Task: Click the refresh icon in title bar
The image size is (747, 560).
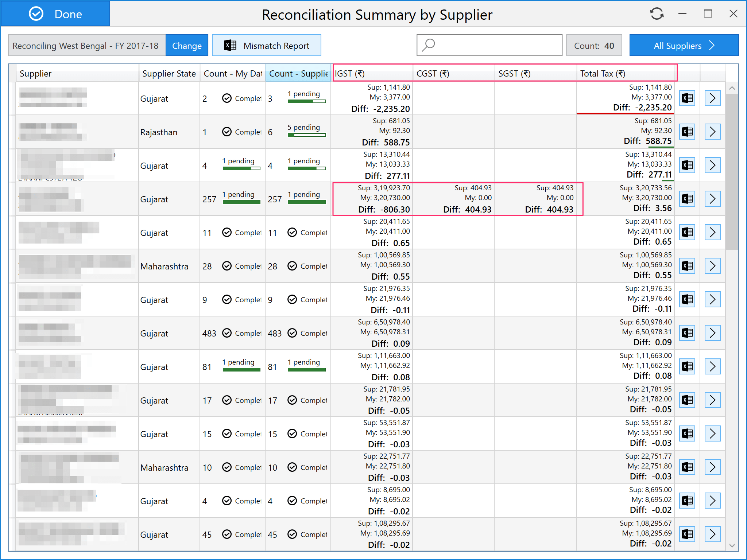Action: pos(657,14)
